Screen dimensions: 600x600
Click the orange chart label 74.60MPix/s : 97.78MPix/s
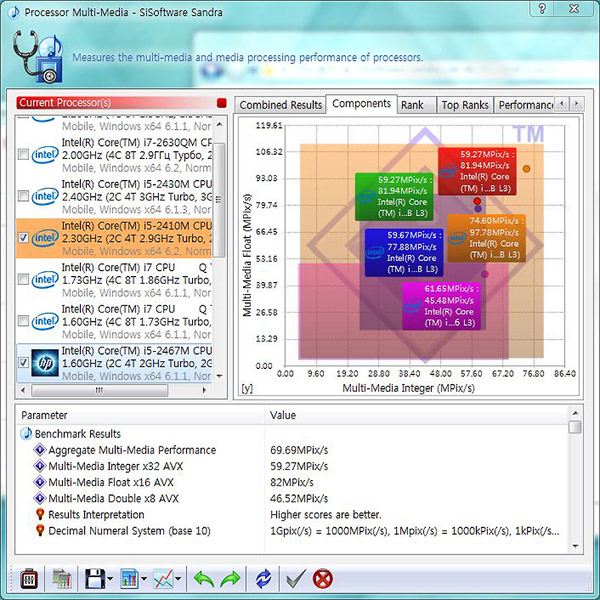click(486, 238)
